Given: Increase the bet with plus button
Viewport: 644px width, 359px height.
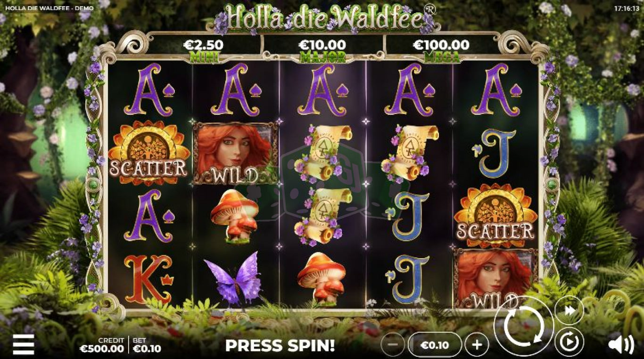Looking at the screenshot, I should (477, 345).
